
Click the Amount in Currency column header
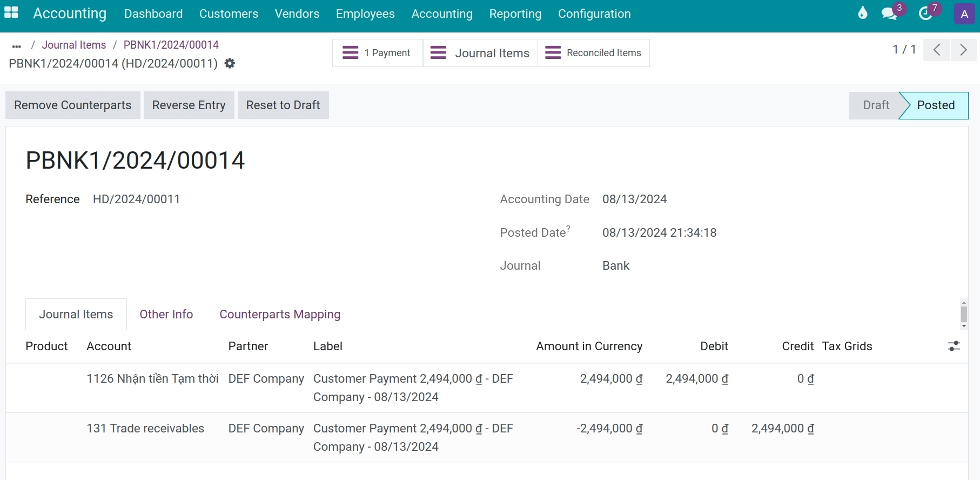pyautogui.click(x=589, y=346)
